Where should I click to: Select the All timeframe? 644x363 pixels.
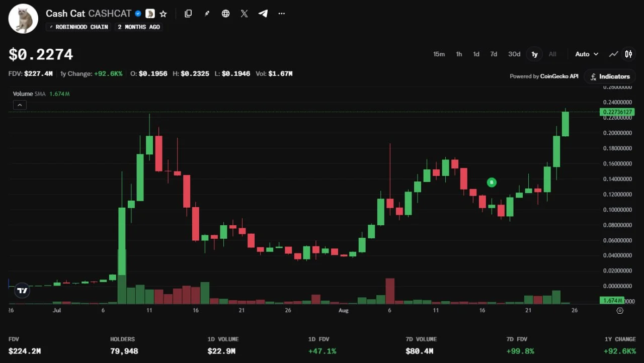552,54
